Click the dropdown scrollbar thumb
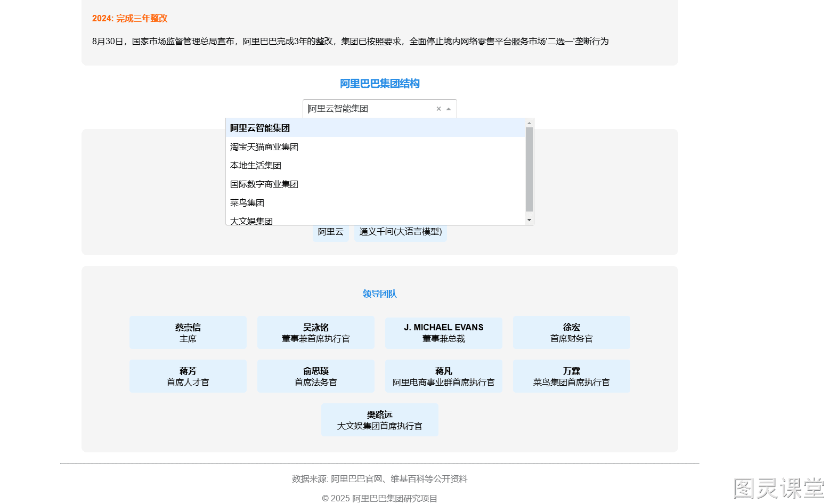Viewport: 829px width, 504px height. coord(529,170)
